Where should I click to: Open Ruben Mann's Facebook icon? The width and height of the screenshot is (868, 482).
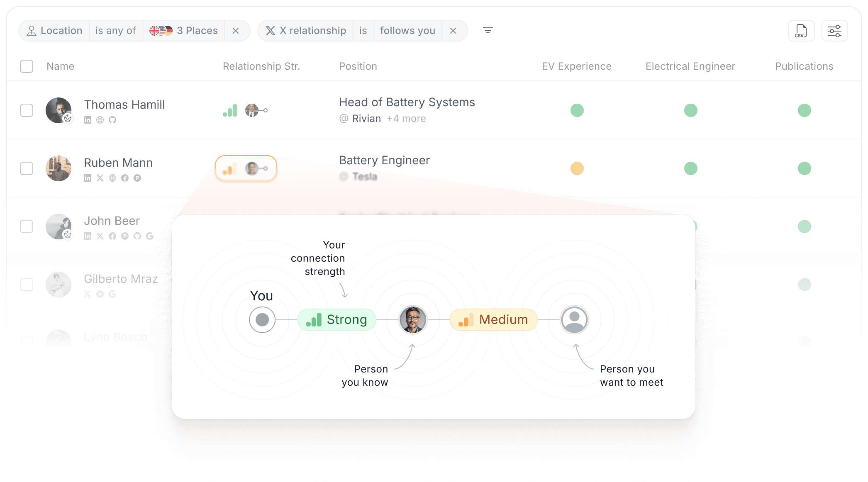125,178
